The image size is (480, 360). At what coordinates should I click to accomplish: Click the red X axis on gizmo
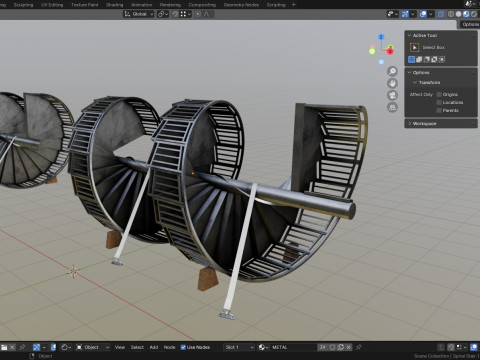(x=390, y=51)
